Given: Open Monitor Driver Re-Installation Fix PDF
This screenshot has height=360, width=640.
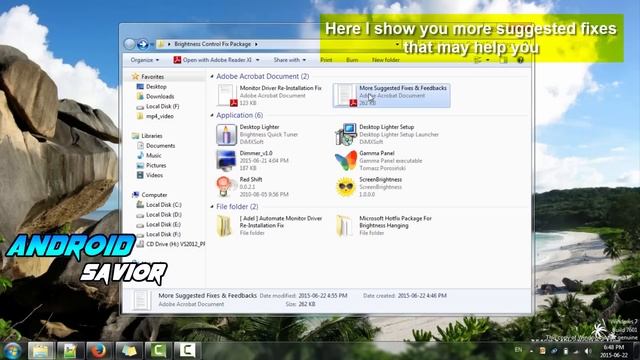Looking at the screenshot, I should click(269, 95).
